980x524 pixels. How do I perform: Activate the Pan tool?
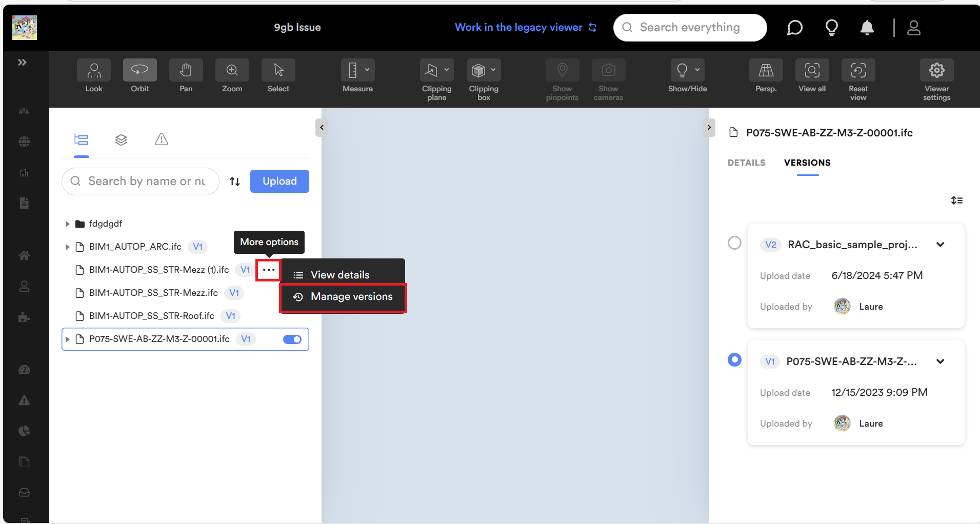[x=186, y=71]
